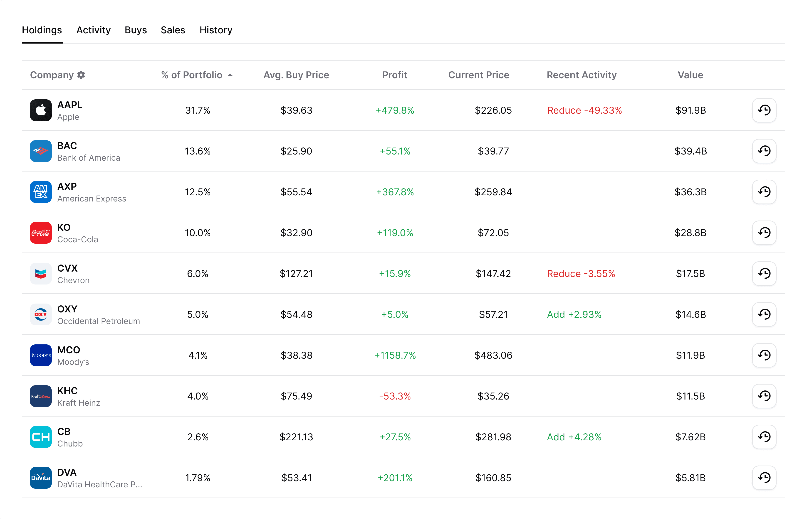812x520 pixels.
Task: Sort table by Value column header
Action: pos(690,75)
